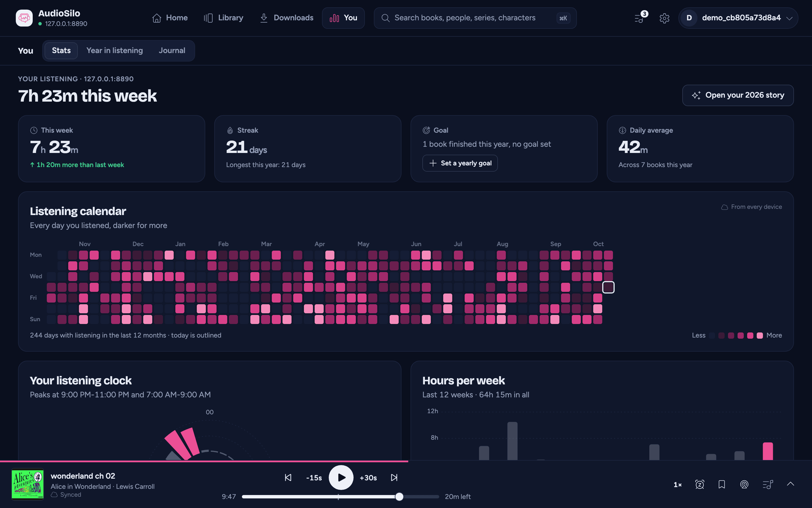Open the sleep timer icon
Image resolution: width=812 pixels, height=508 pixels.
(700, 484)
